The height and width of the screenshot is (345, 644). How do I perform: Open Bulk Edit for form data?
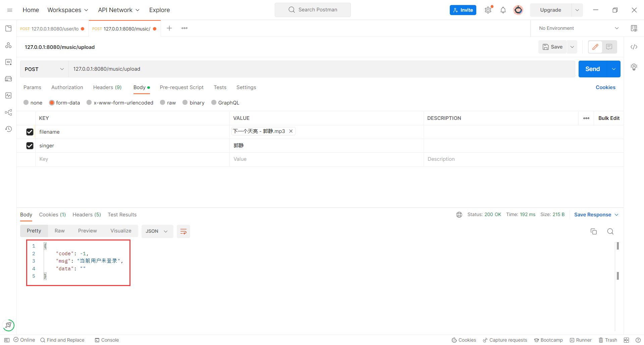click(x=609, y=118)
